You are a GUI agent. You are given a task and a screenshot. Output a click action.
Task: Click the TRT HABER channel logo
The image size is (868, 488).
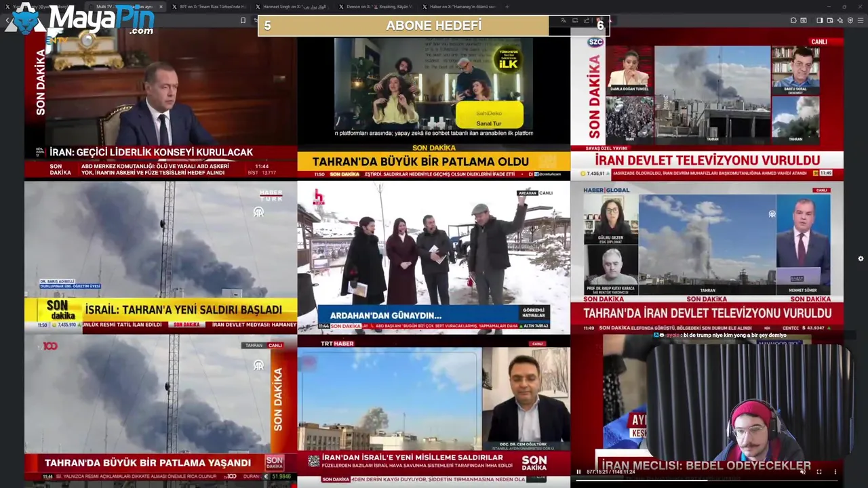click(337, 344)
